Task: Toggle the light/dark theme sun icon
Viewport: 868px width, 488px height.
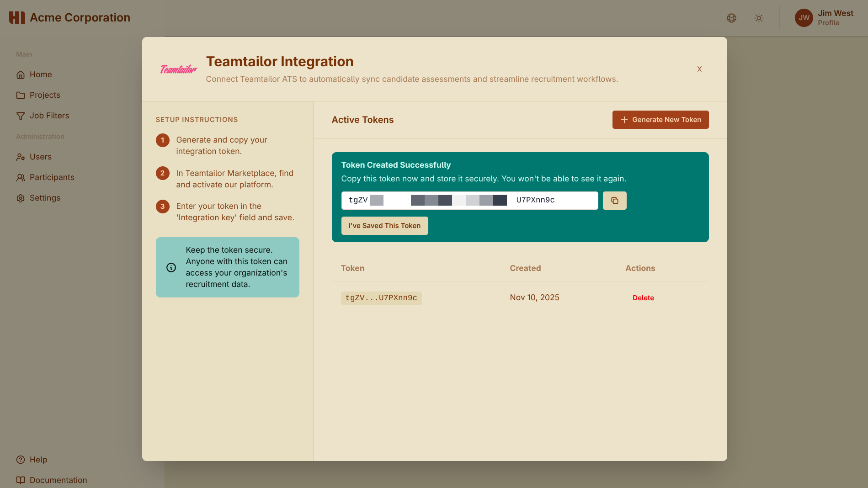Action: [759, 18]
